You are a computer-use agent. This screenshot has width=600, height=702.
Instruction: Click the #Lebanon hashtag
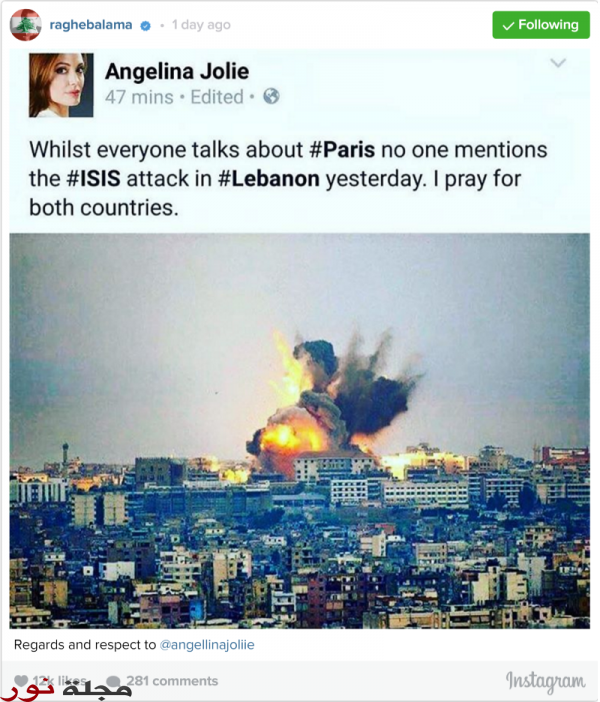tap(269, 179)
